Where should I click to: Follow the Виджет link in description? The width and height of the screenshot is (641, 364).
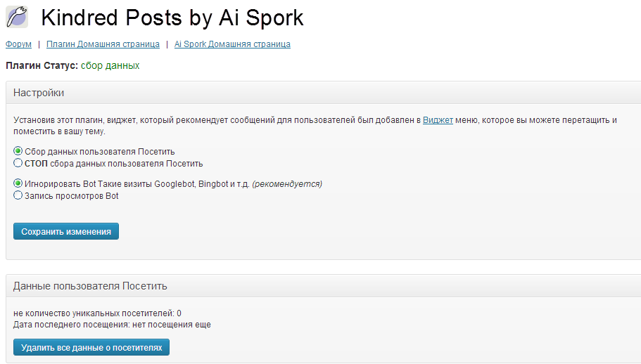[x=438, y=120]
